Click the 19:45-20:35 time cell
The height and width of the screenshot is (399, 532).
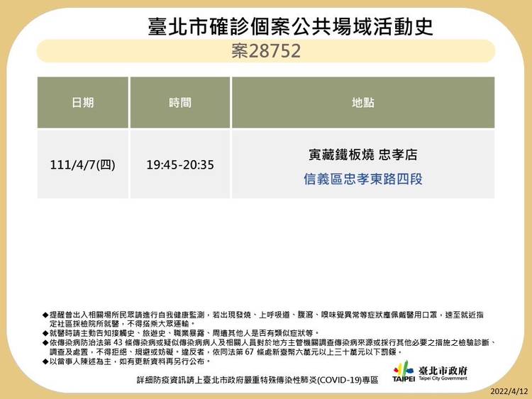tap(180, 164)
